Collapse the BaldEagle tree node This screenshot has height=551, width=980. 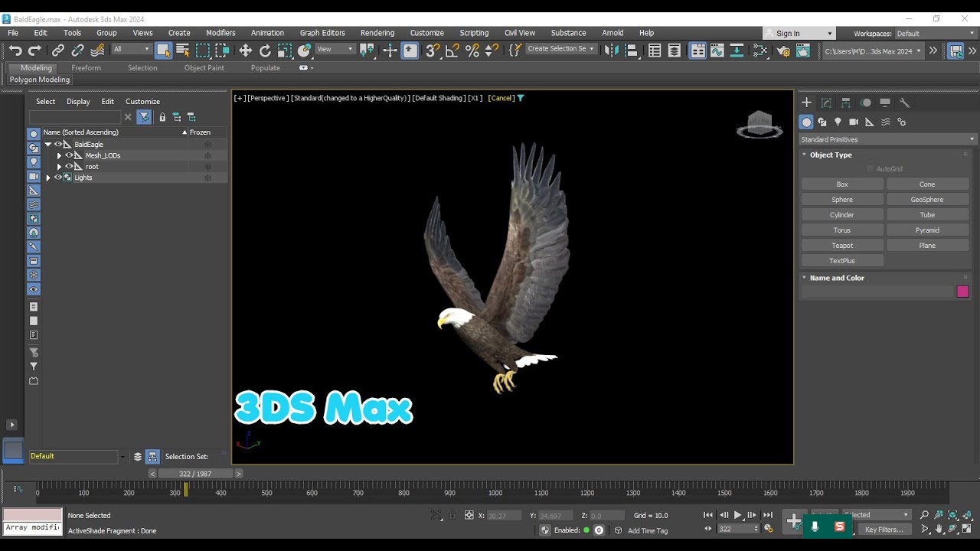tap(48, 144)
